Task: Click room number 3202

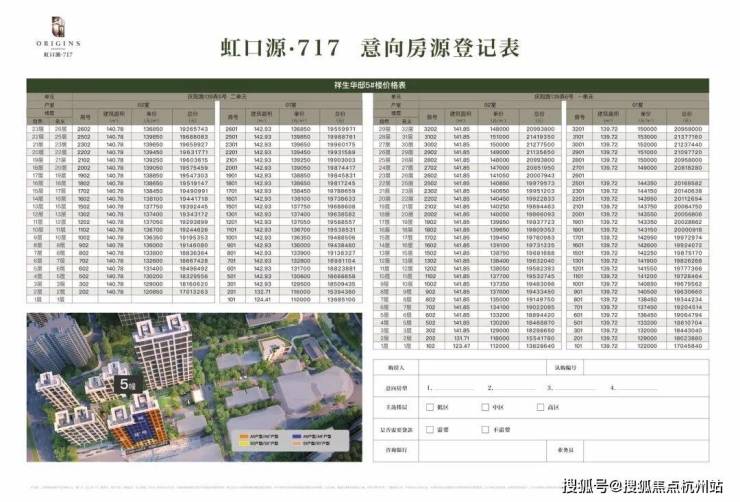Action: point(430,129)
